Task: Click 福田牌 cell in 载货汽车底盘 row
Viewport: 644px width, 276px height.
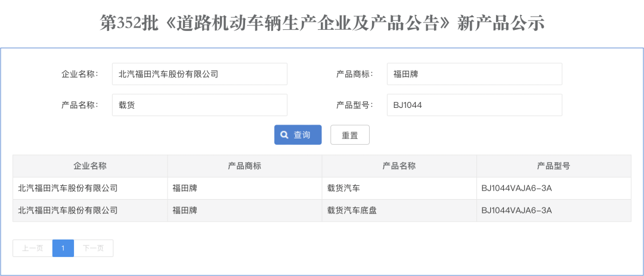Action: pyautogui.click(x=245, y=210)
